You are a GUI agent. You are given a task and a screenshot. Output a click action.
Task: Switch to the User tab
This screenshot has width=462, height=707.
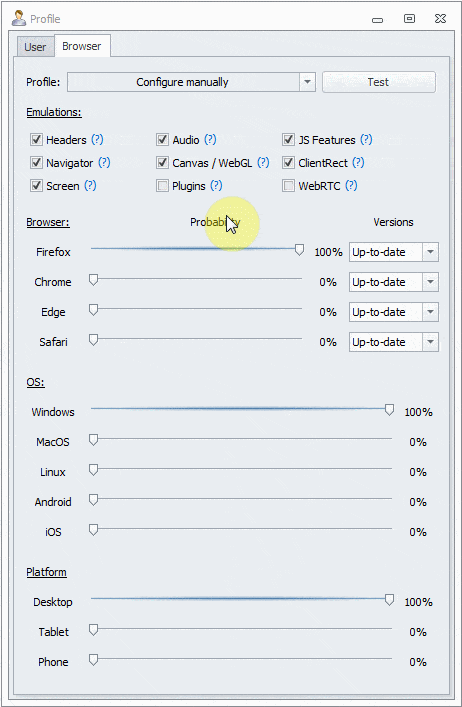pos(35,47)
